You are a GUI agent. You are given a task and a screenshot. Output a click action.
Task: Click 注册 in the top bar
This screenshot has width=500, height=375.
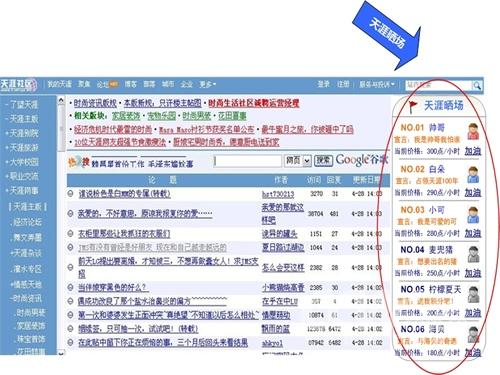point(343,85)
